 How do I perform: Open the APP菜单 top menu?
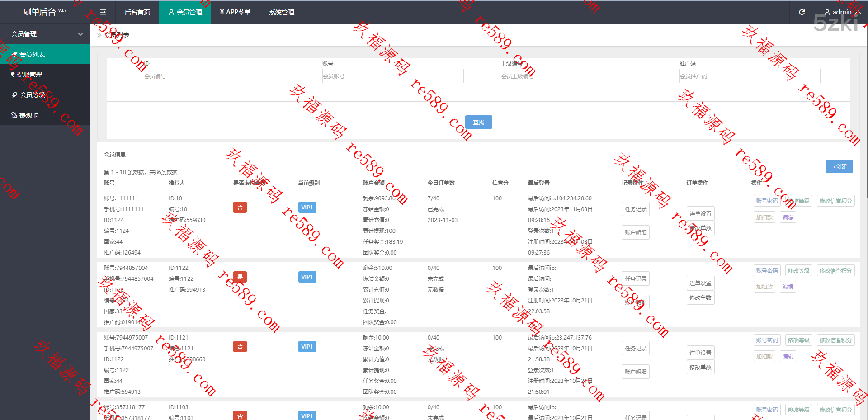click(x=235, y=12)
